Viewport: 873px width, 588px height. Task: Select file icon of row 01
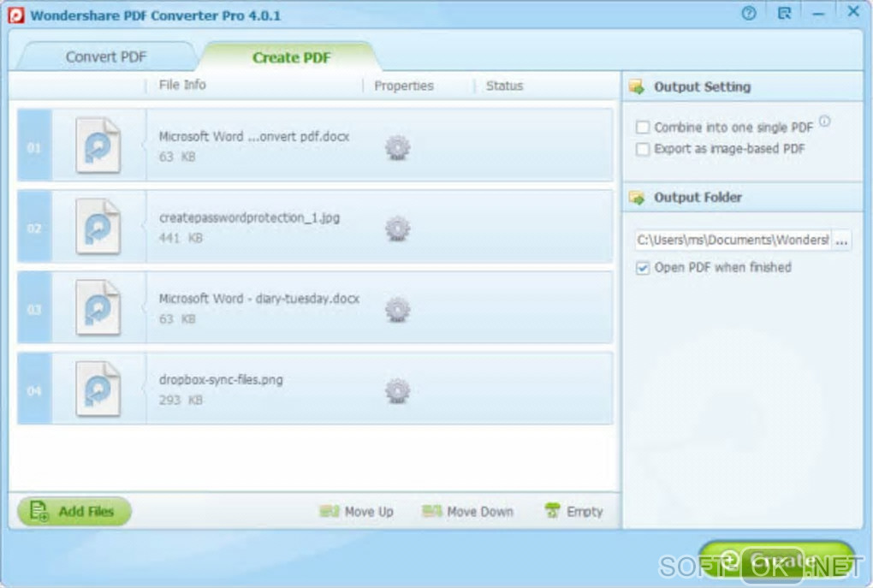tap(98, 146)
